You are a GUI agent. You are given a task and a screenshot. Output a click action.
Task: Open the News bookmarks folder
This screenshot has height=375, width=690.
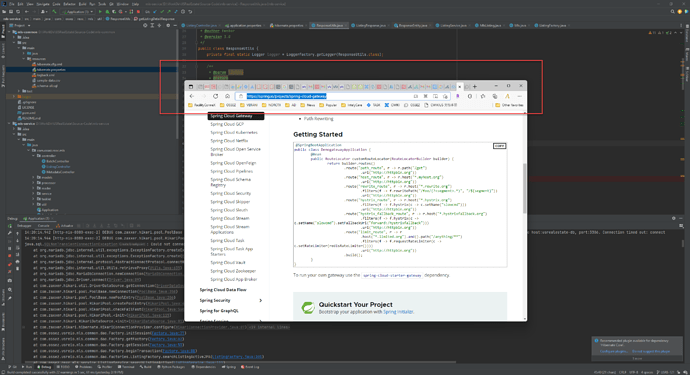click(308, 105)
